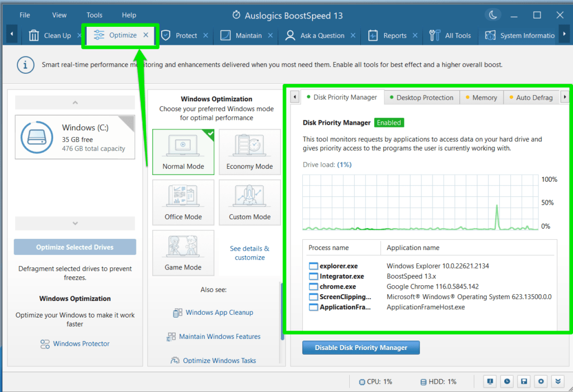Click the middle panel vertical scrollbar

281,310
